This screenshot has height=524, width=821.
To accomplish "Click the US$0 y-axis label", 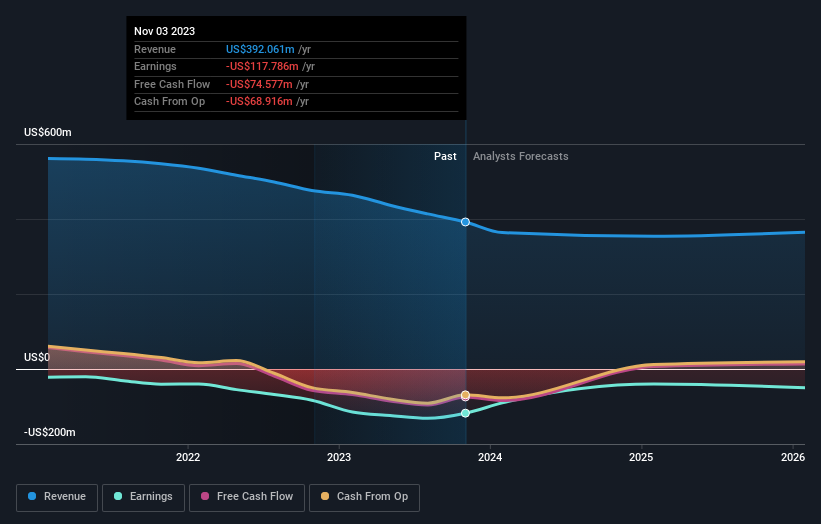I will coord(37,358).
